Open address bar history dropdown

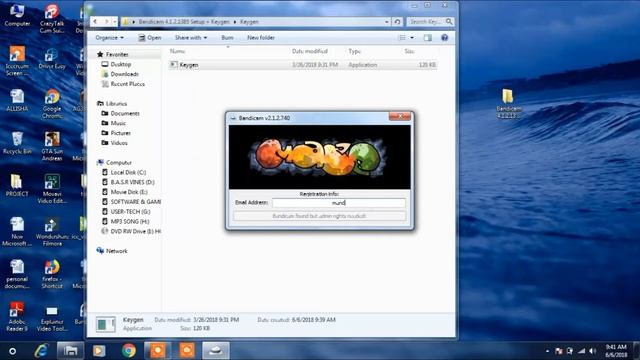coord(387,22)
